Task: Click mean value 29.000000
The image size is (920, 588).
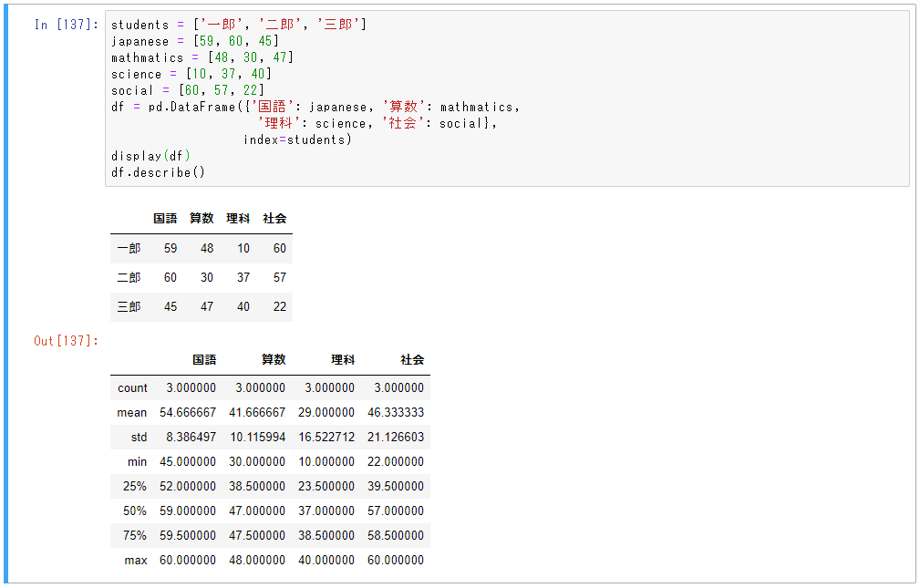Action: [x=326, y=413]
